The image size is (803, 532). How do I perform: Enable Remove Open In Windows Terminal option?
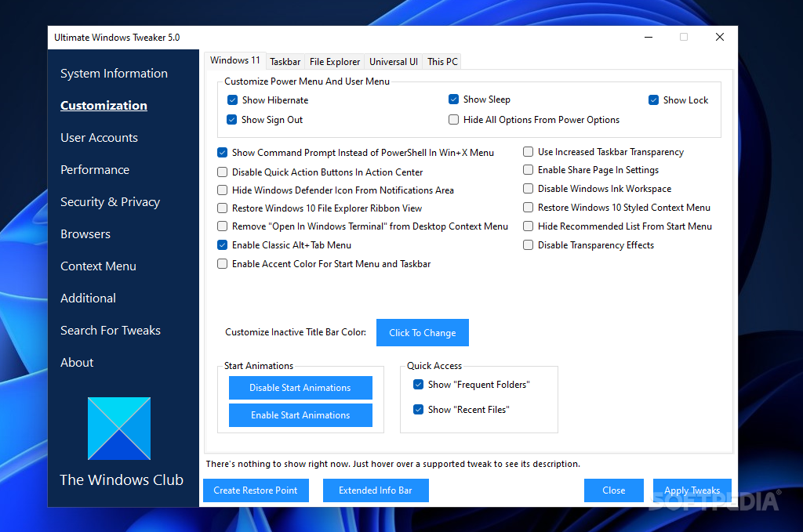click(x=222, y=226)
